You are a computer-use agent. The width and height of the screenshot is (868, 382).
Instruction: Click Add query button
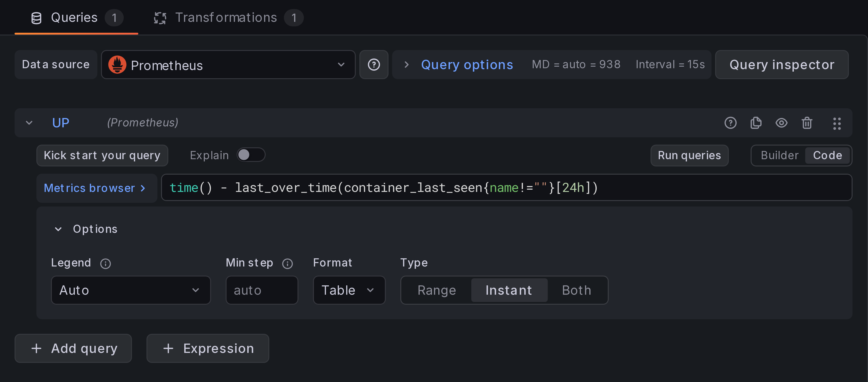pos(73,348)
